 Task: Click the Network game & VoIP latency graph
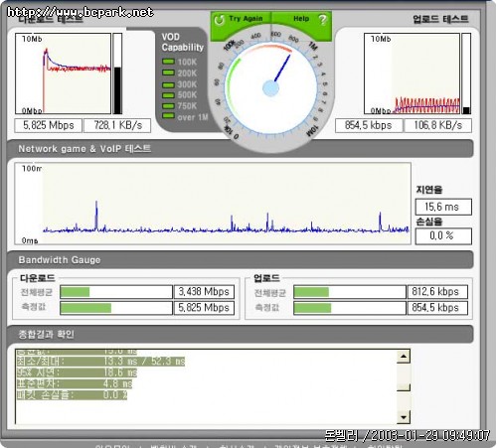coord(213,204)
